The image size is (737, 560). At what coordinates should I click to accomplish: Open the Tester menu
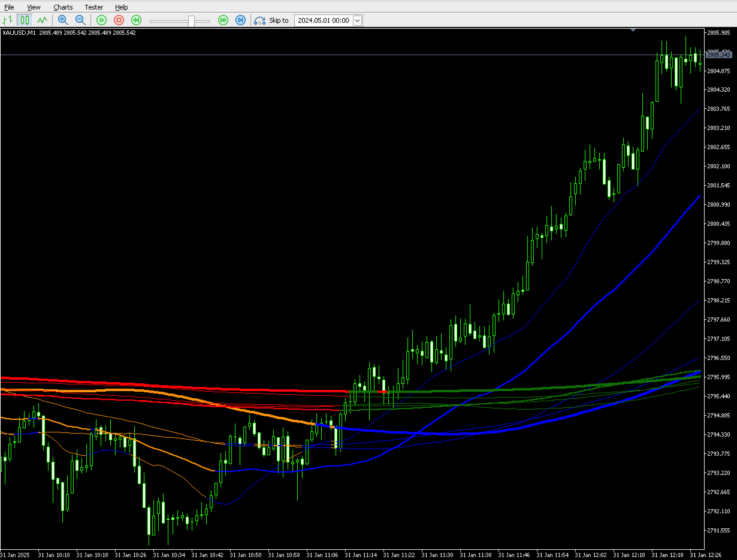coord(93,7)
